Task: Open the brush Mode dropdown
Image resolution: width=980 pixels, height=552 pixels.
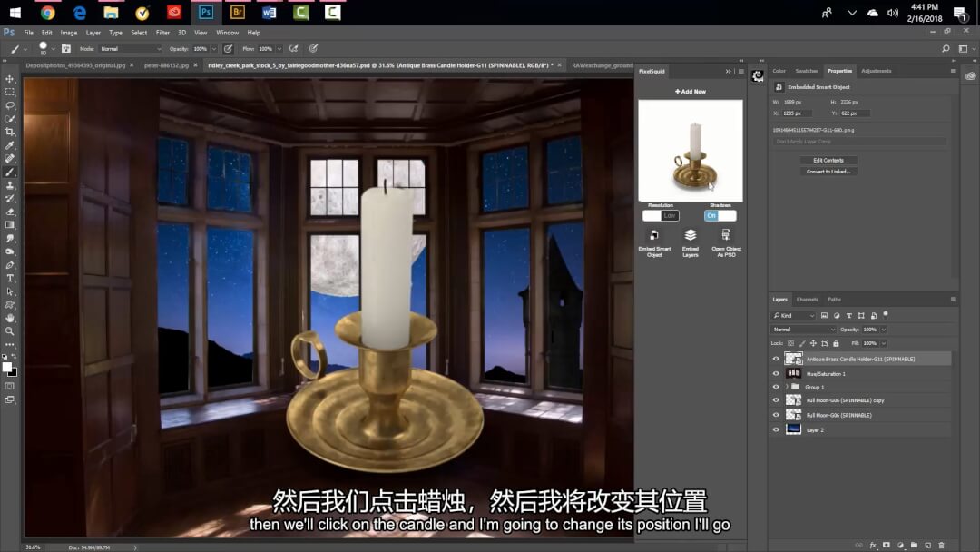Action: pyautogui.click(x=131, y=48)
